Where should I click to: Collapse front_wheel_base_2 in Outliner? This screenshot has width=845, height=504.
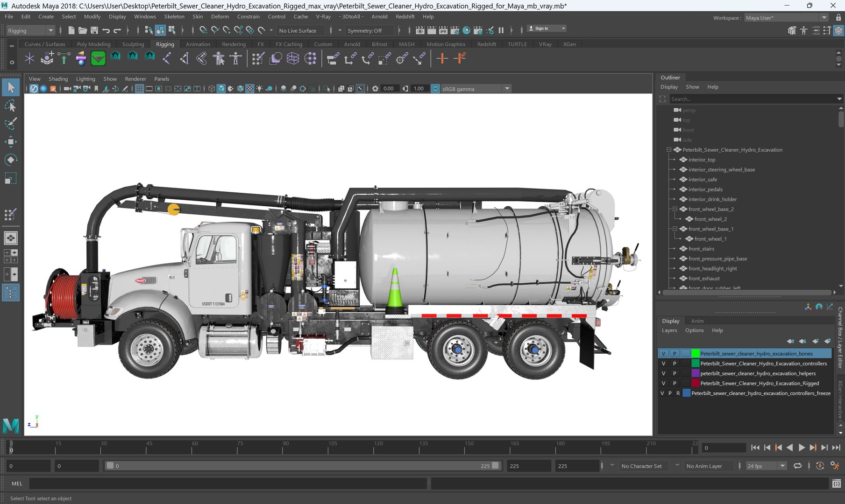click(675, 209)
